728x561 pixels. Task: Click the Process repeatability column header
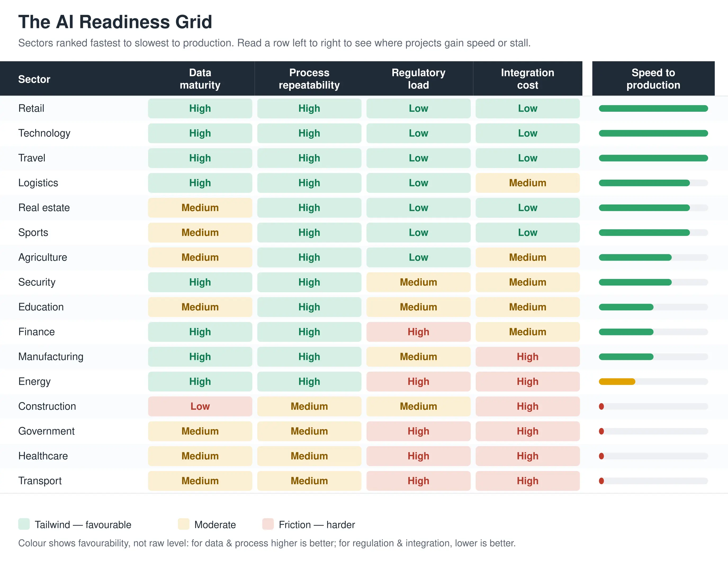309,79
